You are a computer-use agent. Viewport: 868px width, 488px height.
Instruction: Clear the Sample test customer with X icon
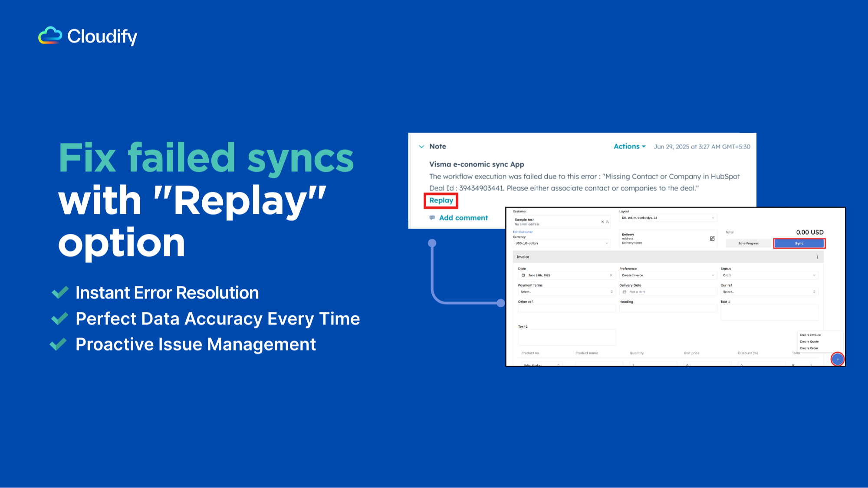pos(602,222)
